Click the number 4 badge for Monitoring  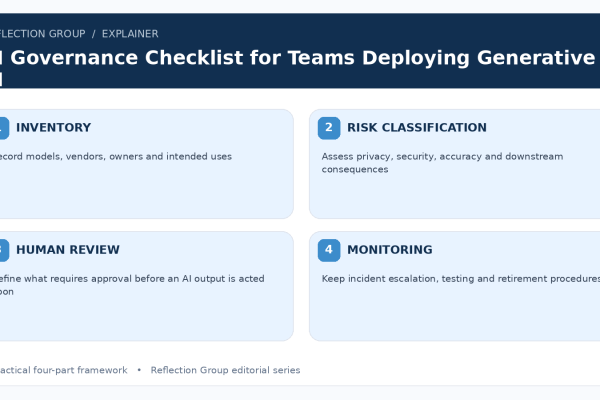[329, 250]
